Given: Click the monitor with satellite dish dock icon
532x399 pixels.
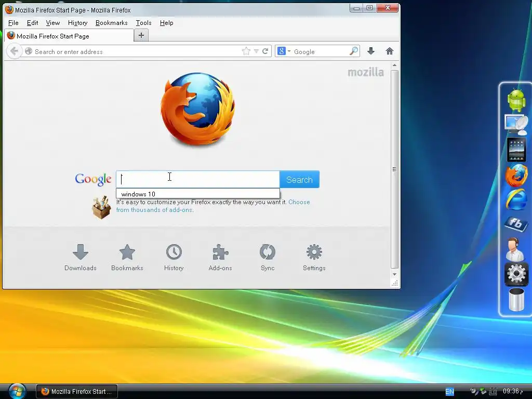Looking at the screenshot, I should pyautogui.click(x=516, y=125).
